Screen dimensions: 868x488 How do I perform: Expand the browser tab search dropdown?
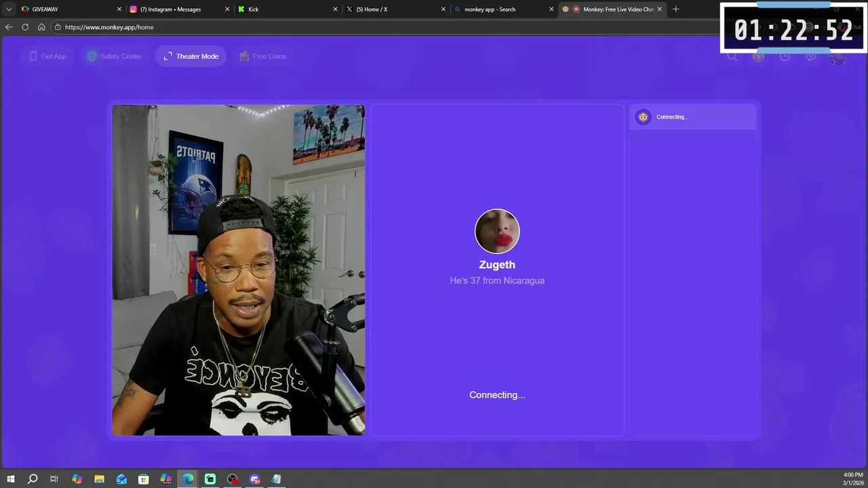click(8, 9)
